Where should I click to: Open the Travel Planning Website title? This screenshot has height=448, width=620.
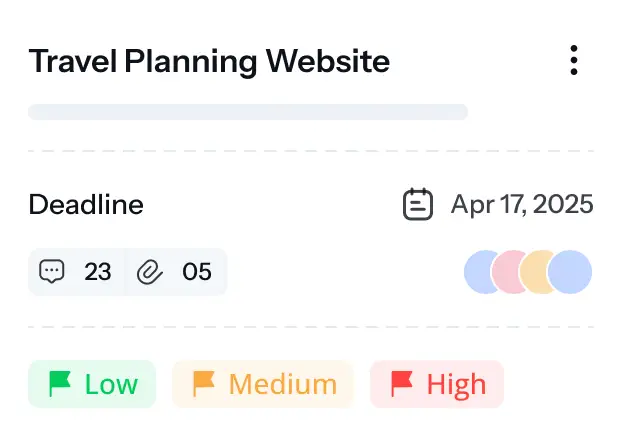click(x=209, y=61)
